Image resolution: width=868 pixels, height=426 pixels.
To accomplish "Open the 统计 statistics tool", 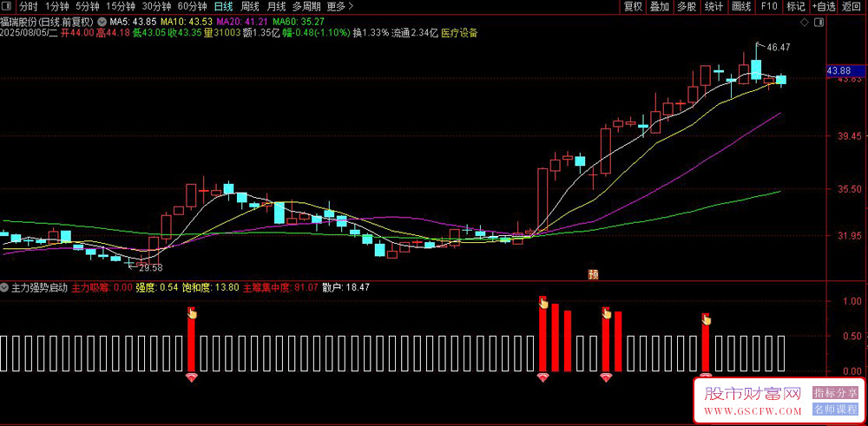I will pos(713,7).
